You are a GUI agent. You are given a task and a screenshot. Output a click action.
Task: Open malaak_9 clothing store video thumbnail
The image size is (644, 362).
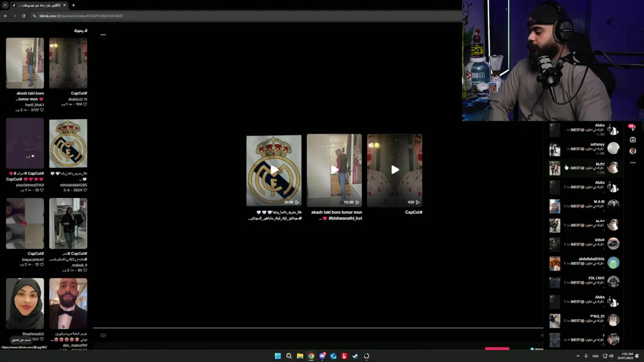[x=68, y=223]
